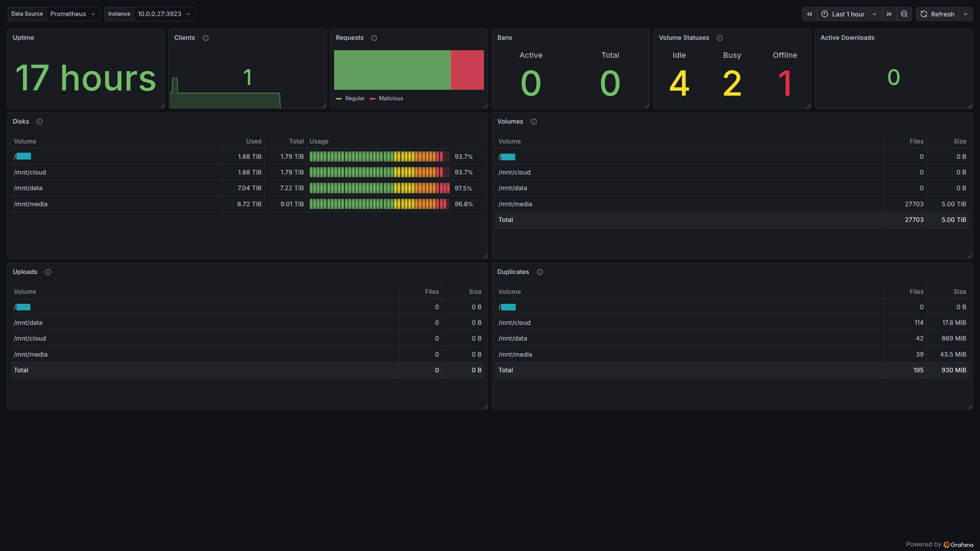
Task: Click the Clients sparkline graph
Action: pyautogui.click(x=225, y=93)
